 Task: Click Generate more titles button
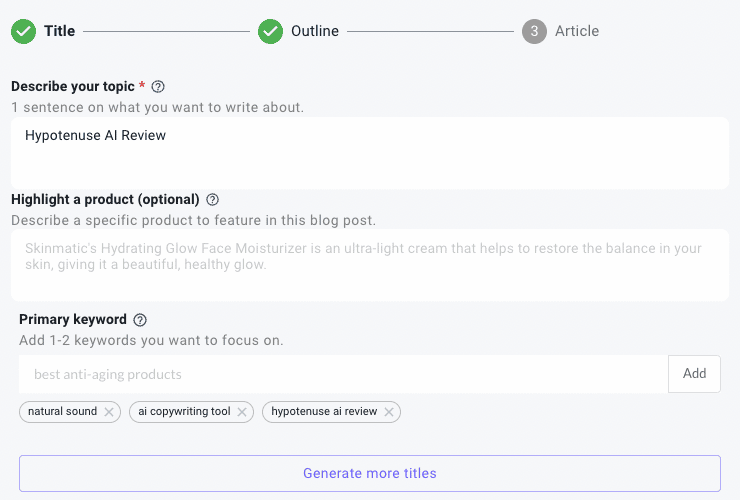[370, 474]
